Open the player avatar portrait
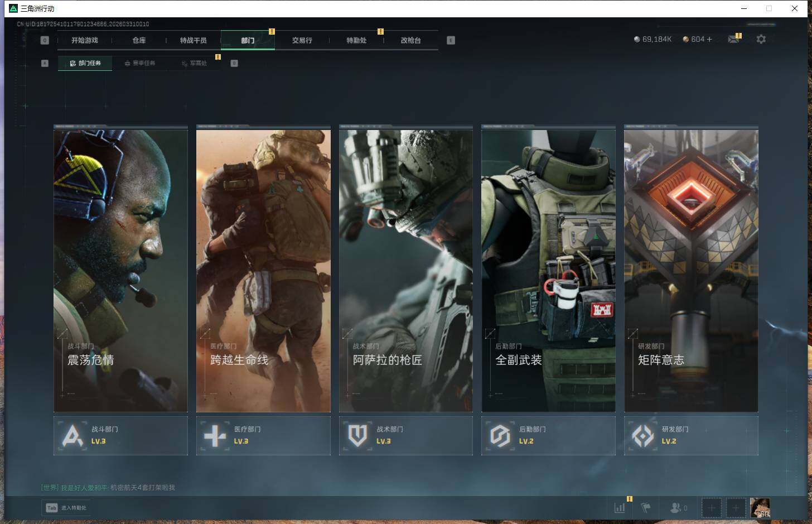The height and width of the screenshot is (524, 812). pos(760,508)
